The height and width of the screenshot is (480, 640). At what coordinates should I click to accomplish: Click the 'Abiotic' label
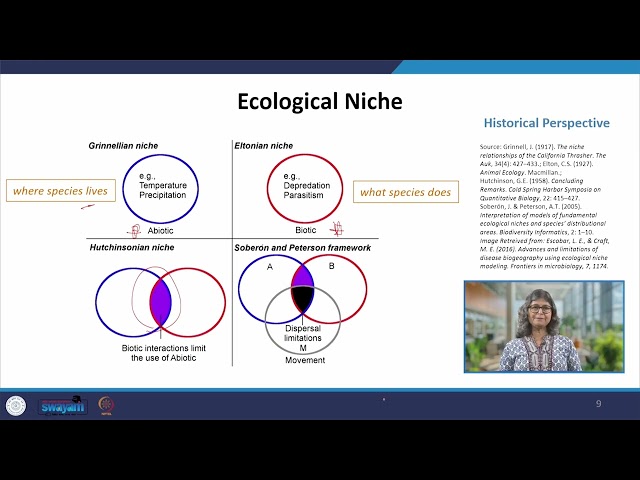pos(160,231)
